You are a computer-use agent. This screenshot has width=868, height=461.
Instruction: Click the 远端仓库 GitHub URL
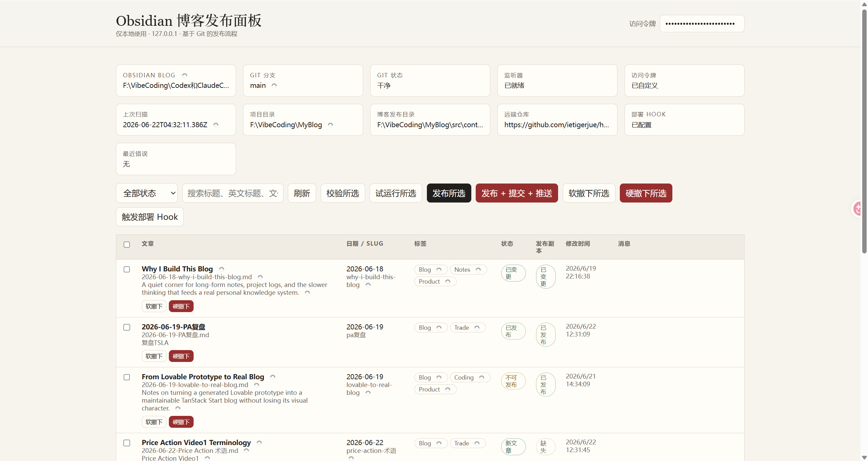pos(557,125)
